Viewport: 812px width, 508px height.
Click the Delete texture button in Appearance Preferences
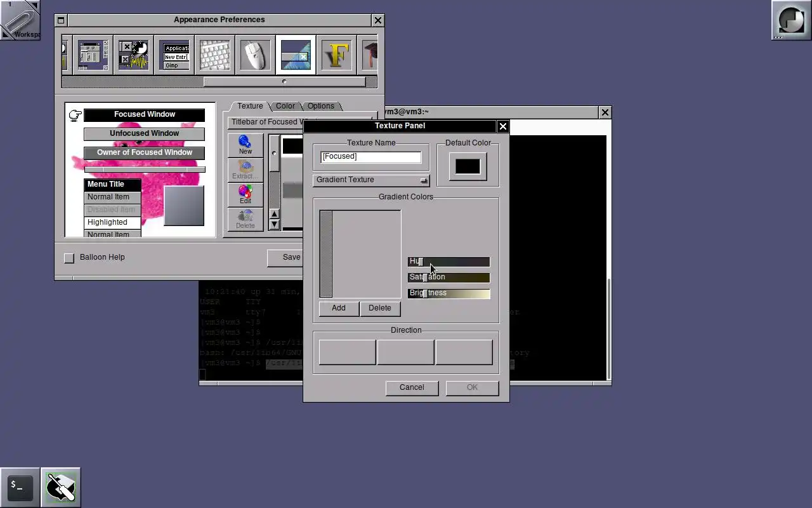(246, 219)
